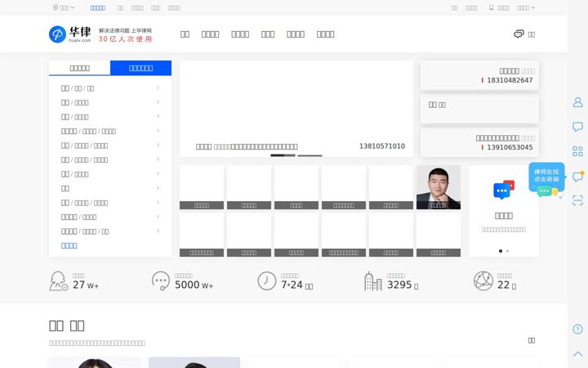
Task: Click the floating 律师在线 点击咨询 bubble
Action: tap(546, 179)
